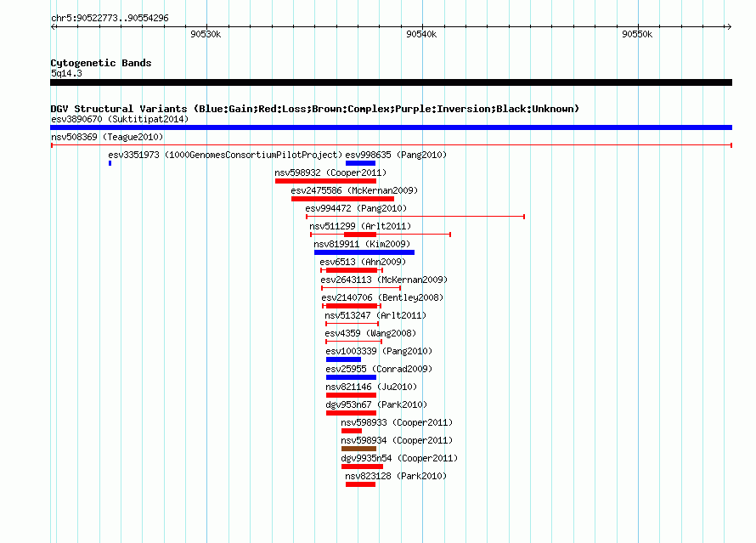Screen dimensions: 756x543
Task: Open variant label nsv511299 (Arlt2011)
Action: pyautogui.click(x=360, y=226)
